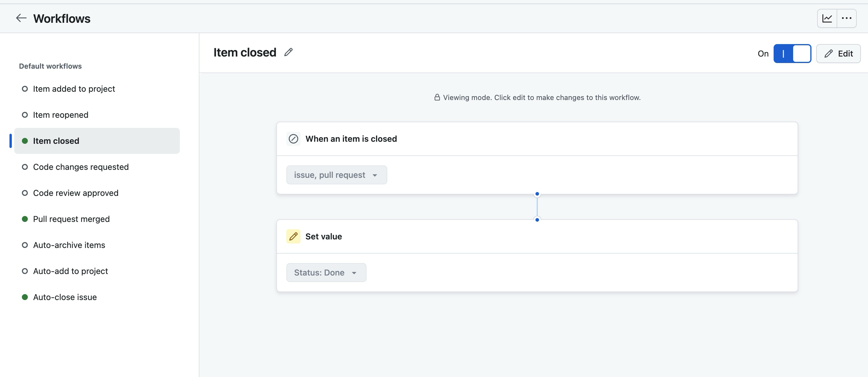Click the back arrow beside Workflows heading
The image size is (868, 377).
pyautogui.click(x=21, y=18)
